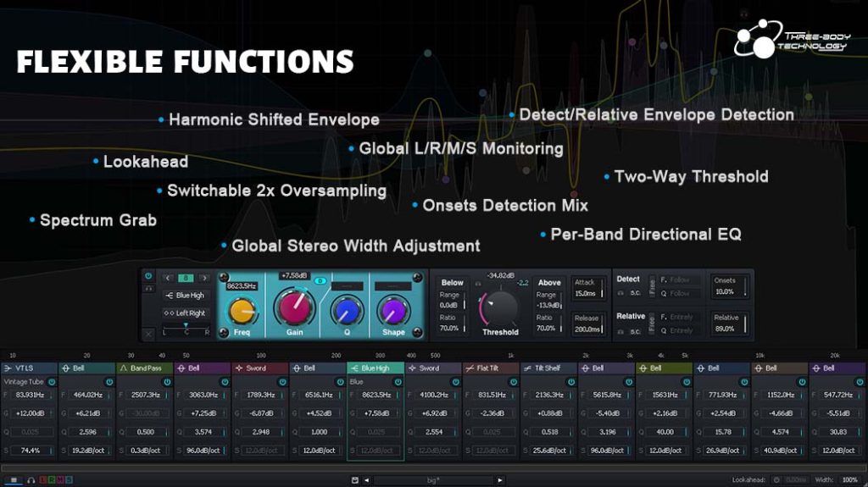Click the headphones monitoring icon in bottom bar
868x487 pixels.
31,480
